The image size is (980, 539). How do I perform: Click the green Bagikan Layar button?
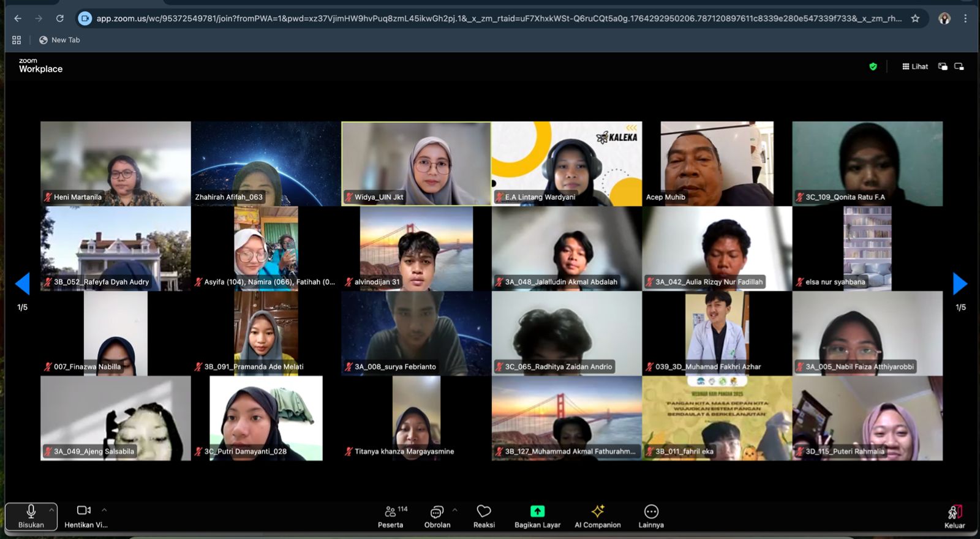click(537, 516)
